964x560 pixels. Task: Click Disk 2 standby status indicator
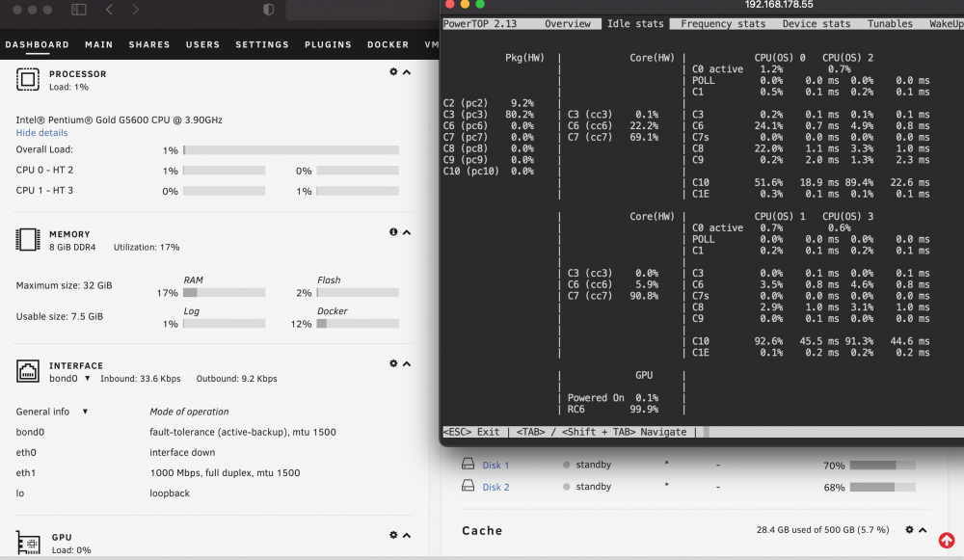[x=566, y=487]
